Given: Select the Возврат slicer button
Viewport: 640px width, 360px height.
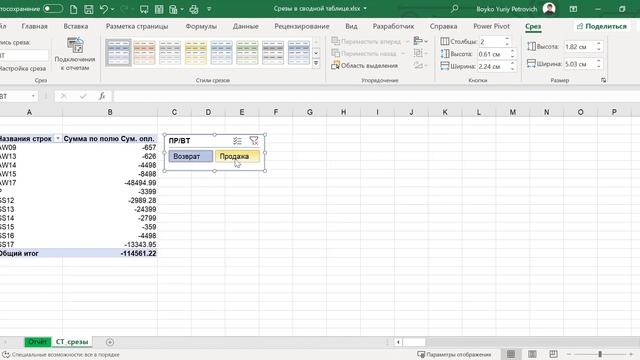Looking at the screenshot, I should (191, 156).
